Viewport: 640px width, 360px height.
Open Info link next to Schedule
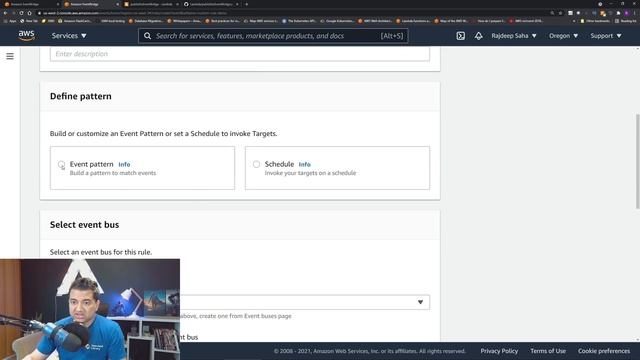304,164
